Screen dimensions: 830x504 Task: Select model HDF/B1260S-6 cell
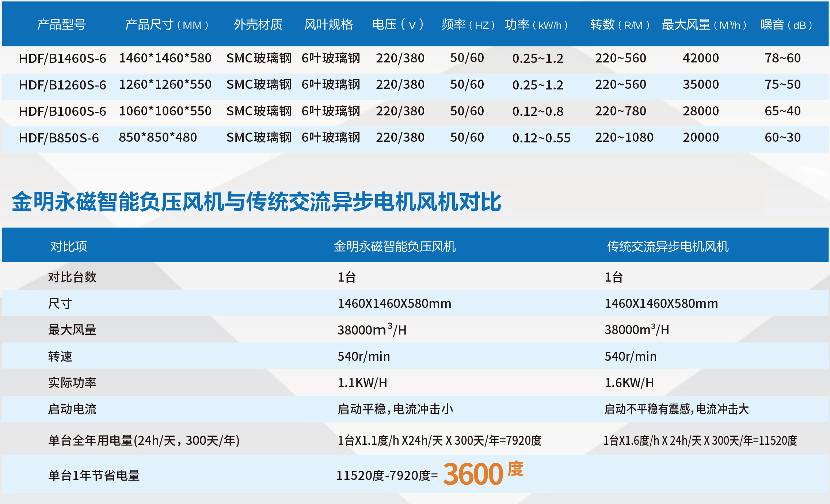[x=62, y=85]
